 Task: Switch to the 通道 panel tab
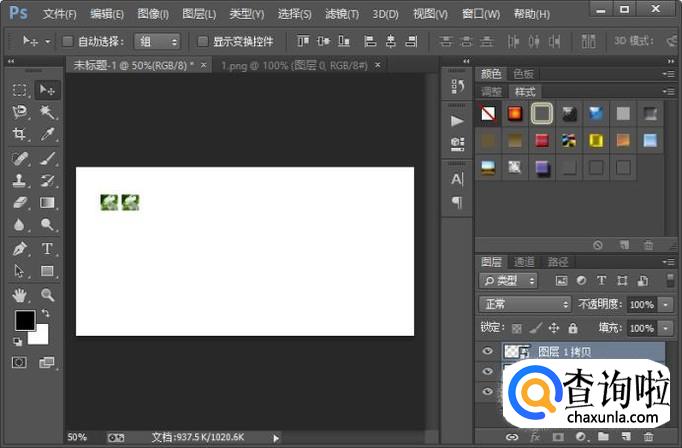[x=524, y=261]
